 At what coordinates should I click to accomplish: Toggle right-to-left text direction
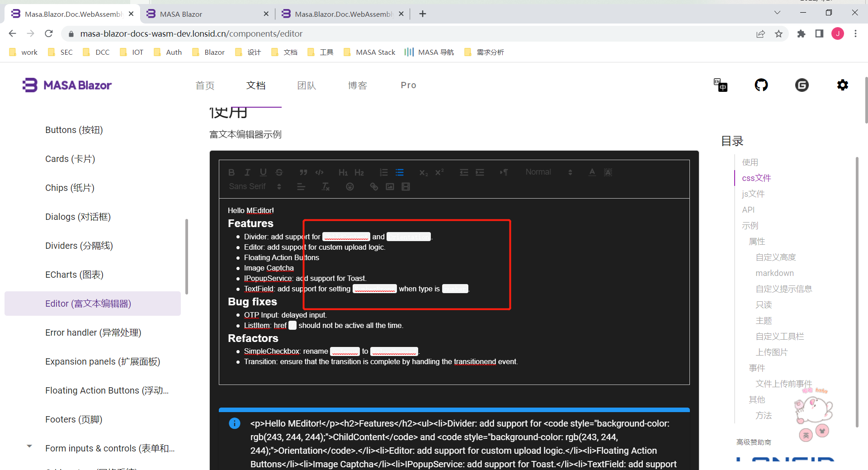point(504,172)
